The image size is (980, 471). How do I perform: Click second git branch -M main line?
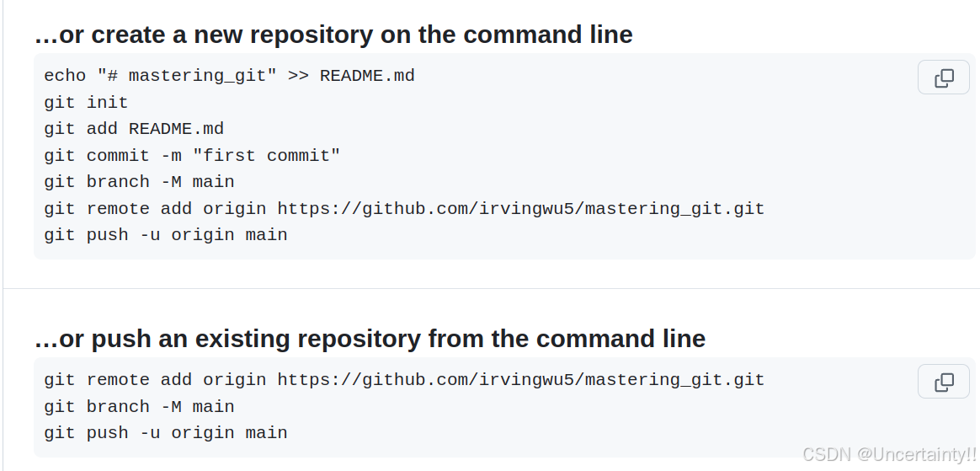coord(139,407)
